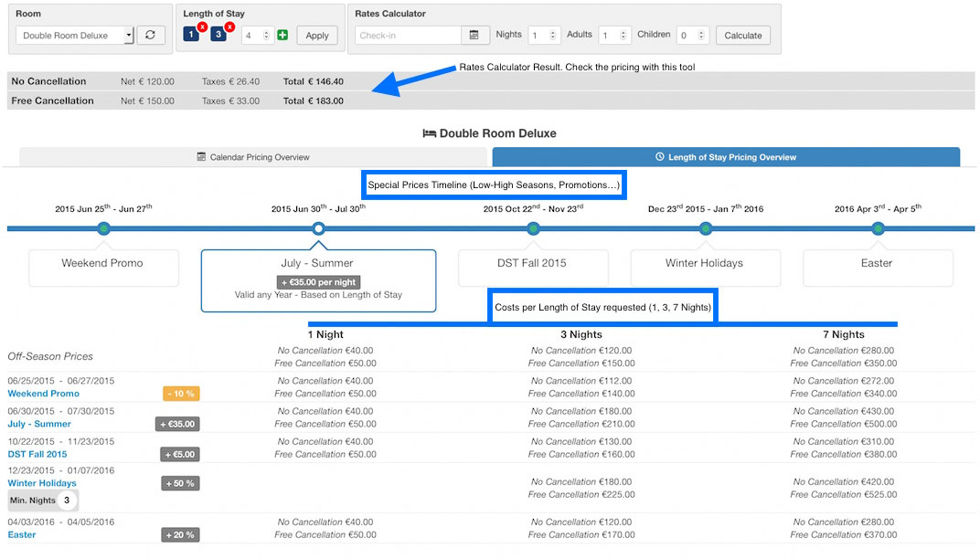Remove the 3-night length of stay
The width and height of the screenshot is (980, 559).
tap(229, 27)
